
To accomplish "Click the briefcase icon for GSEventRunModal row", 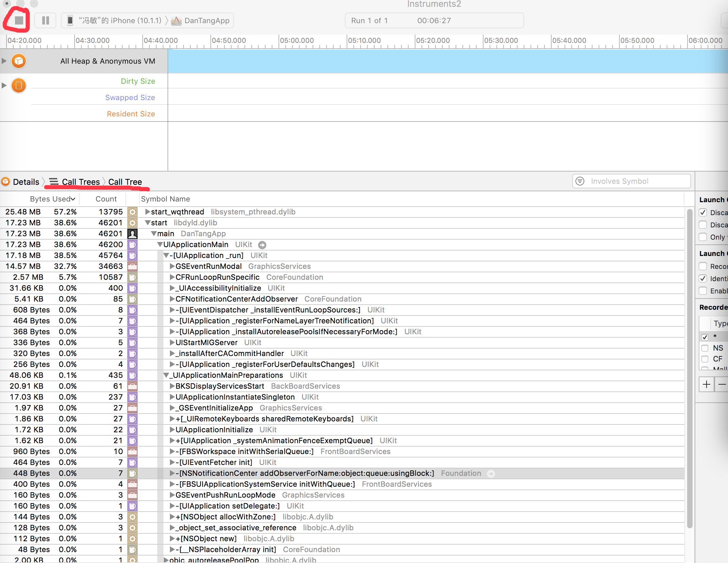I will [132, 266].
